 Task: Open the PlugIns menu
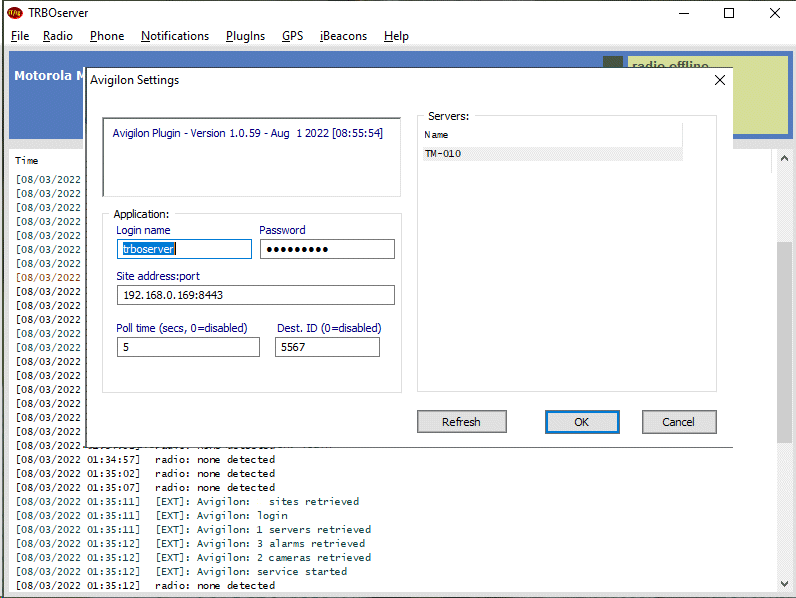tap(245, 36)
